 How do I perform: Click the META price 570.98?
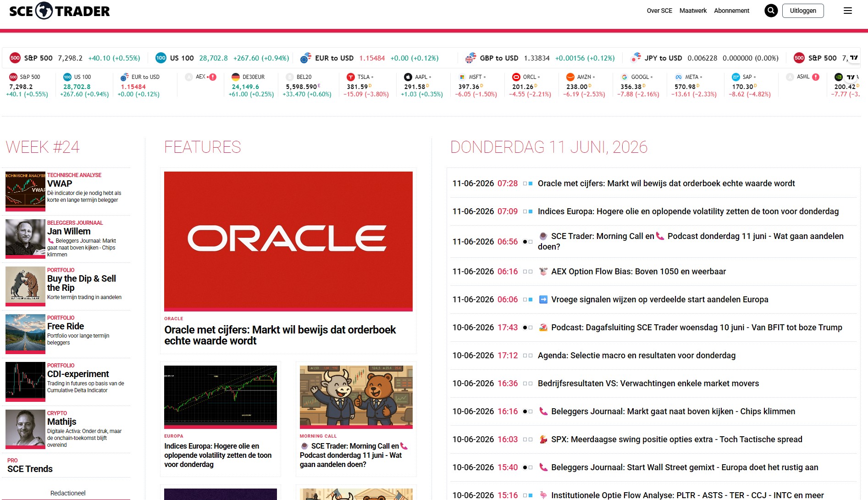(685, 87)
